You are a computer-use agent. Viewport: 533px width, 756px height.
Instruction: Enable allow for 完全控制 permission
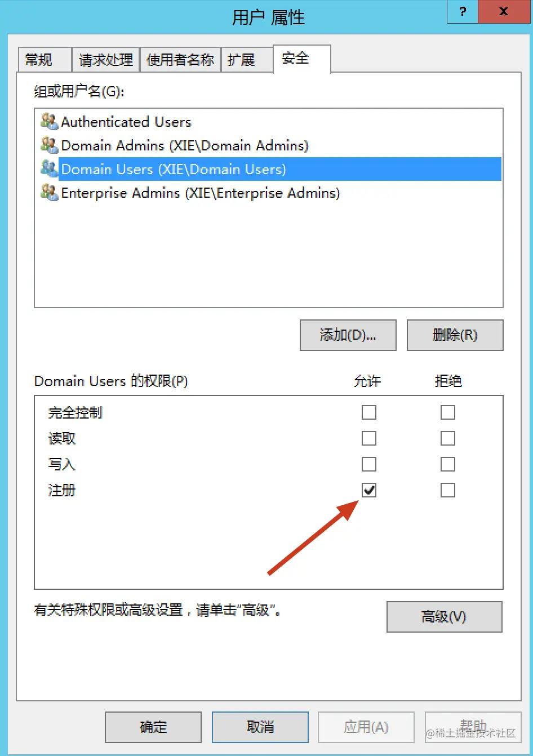tap(369, 412)
